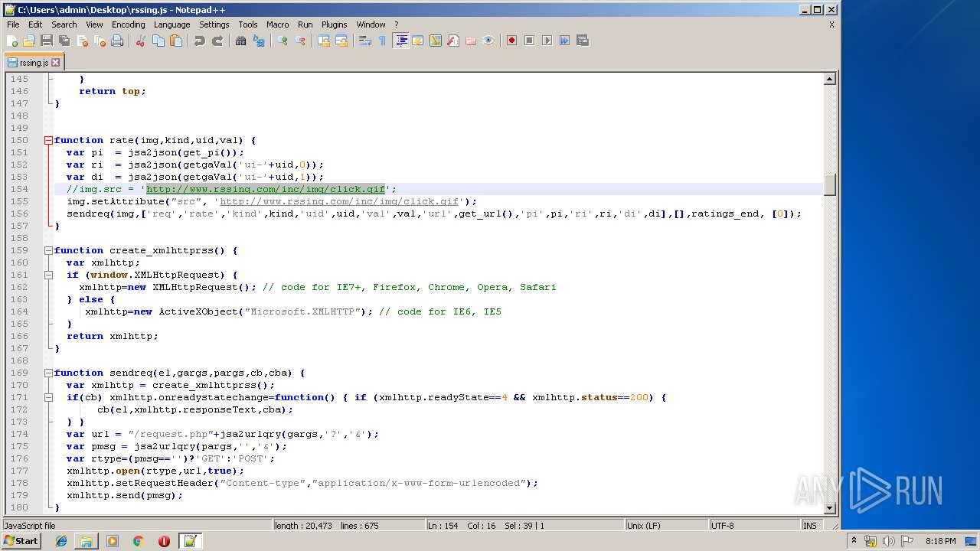Click the Save All toolbar icon
Image resolution: width=980 pixels, height=551 pixels.
click(x=64, y=41)
